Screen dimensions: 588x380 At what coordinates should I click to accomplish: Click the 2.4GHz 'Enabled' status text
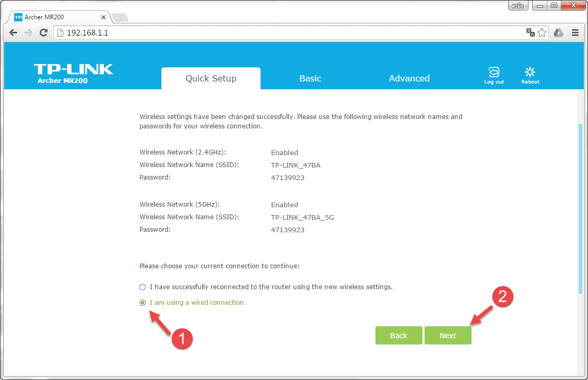tap(284, 152)
